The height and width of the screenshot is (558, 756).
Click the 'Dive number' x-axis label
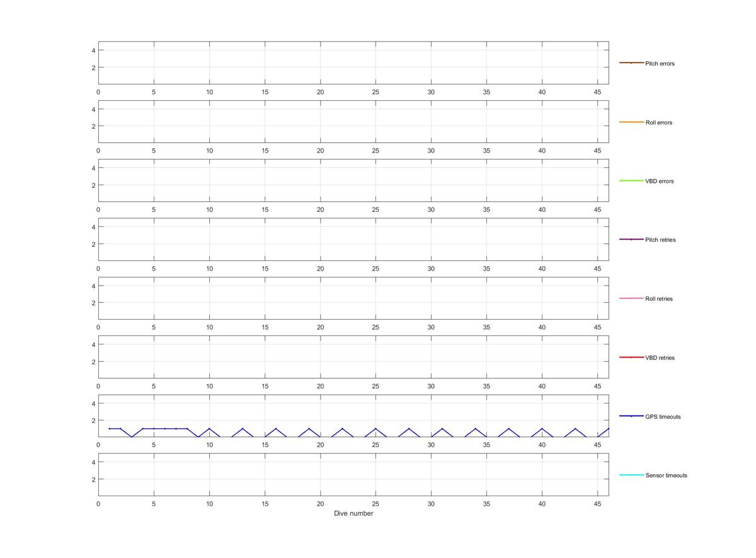click(x=353, y=513)
